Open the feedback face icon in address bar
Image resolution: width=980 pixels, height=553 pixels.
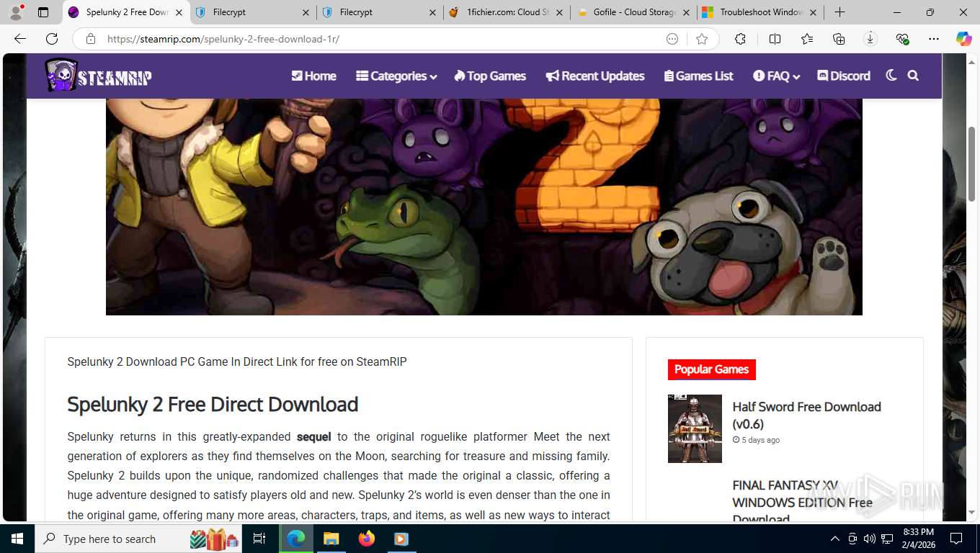[x=672, y=39]
